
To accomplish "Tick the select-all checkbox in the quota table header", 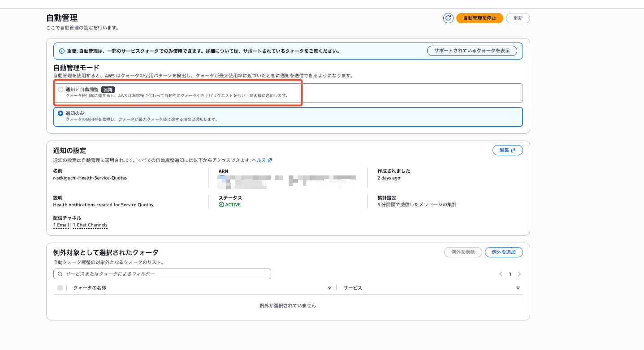I will tap(60, 288).
